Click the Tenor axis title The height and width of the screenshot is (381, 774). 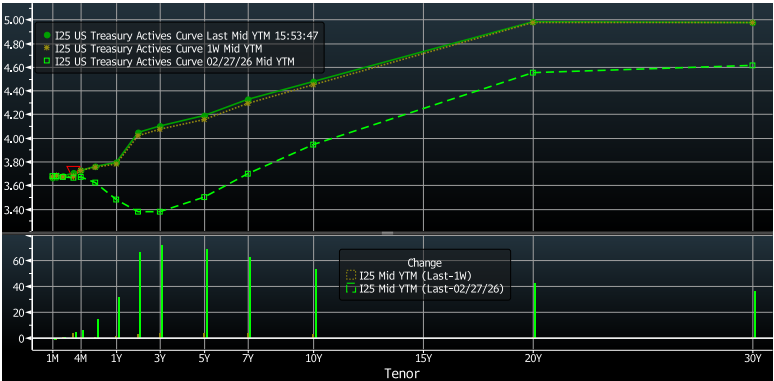click(x=402, y=374)
